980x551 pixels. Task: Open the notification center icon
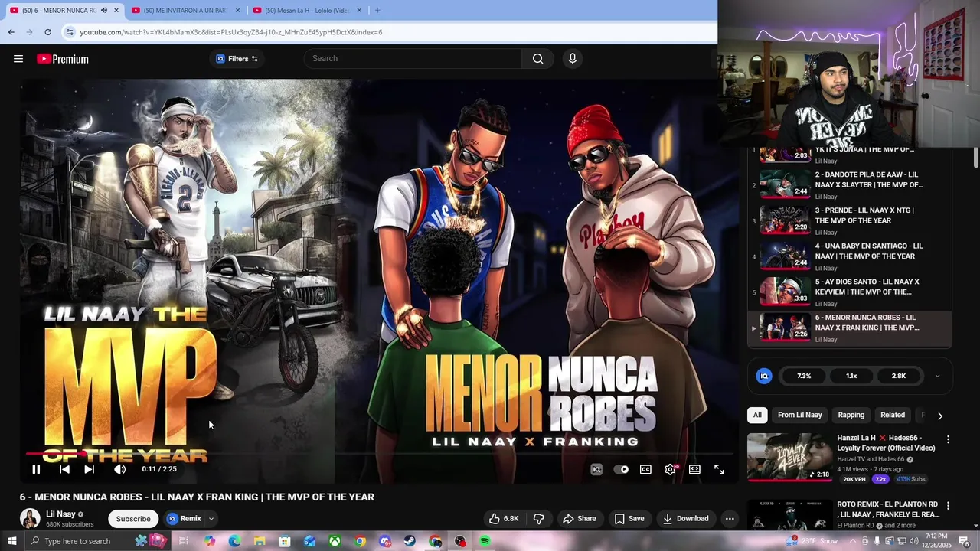point(965,541)
